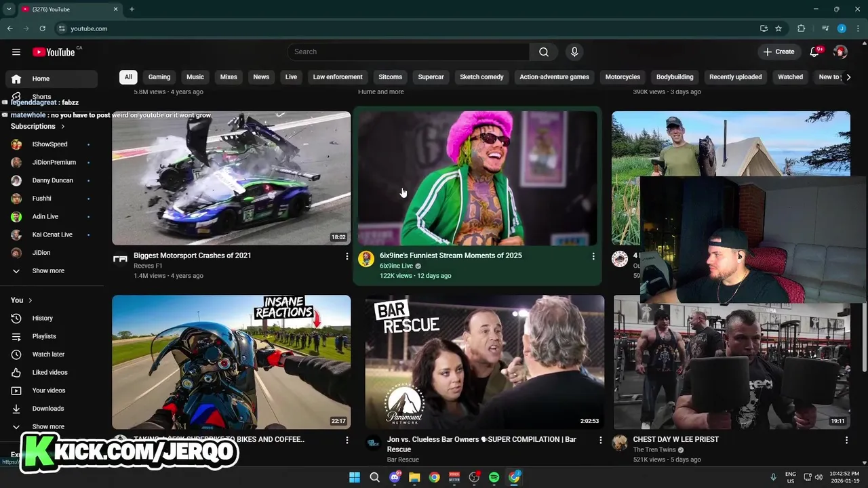The height and width of the screenshot is (488, 868).
Task: Start voice search with the microphone
Action: 574,52
